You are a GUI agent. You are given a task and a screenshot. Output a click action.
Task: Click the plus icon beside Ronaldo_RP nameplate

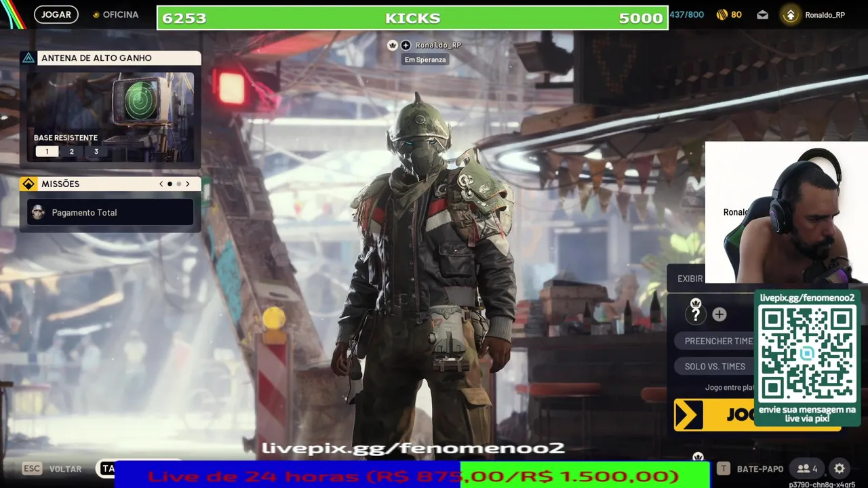[406, 45]
